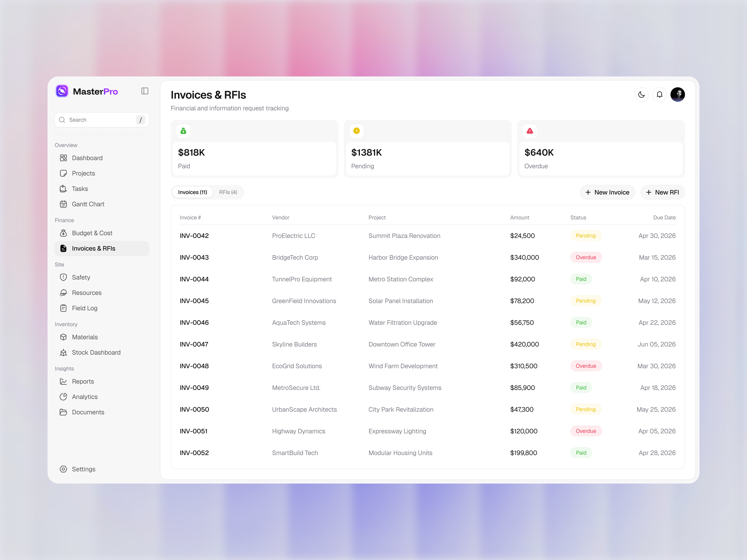Image resolution: width=747 pixels, height=560 pixels.
Task: Click amount $420,000 for INV-0047
Action: point(524,344)
